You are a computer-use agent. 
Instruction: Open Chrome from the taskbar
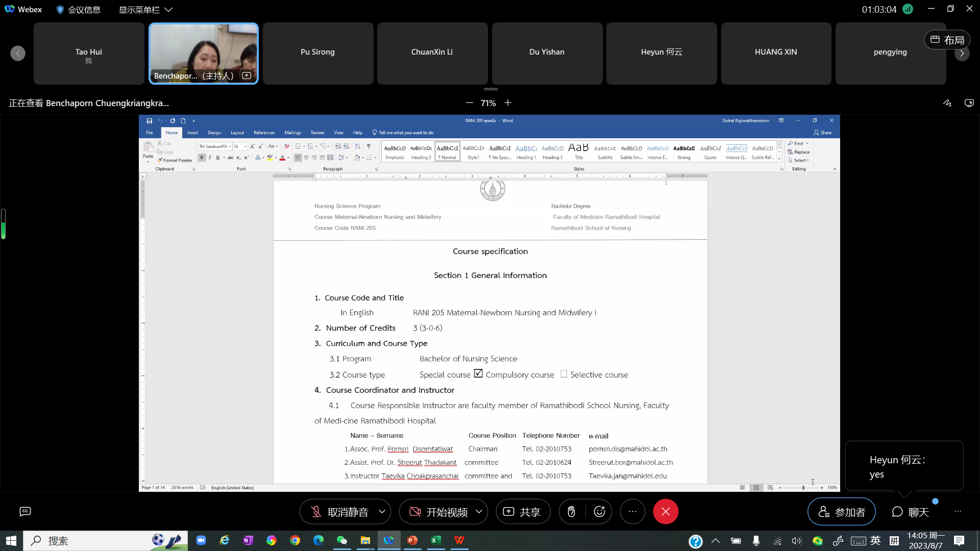point(295,541)
